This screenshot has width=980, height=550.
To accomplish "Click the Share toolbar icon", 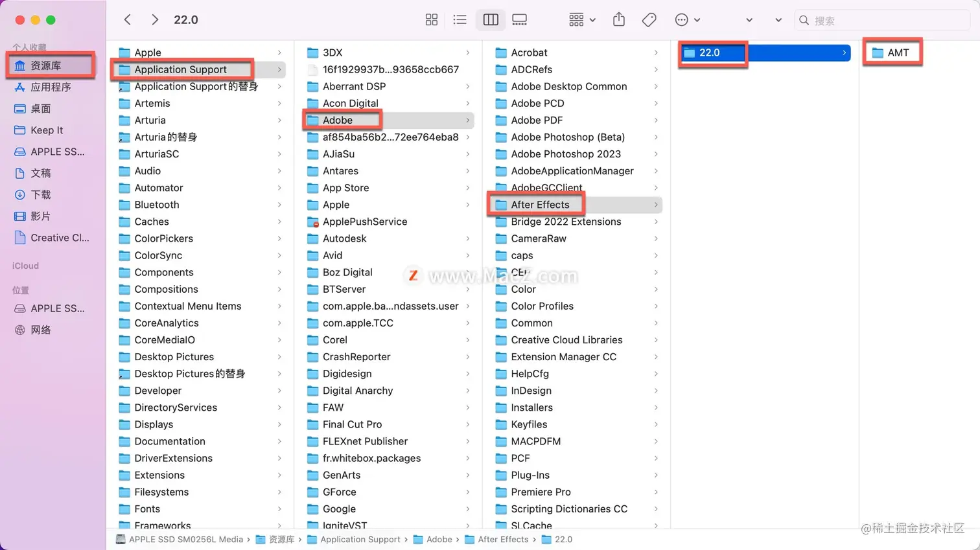I will (x=619, y=19).
